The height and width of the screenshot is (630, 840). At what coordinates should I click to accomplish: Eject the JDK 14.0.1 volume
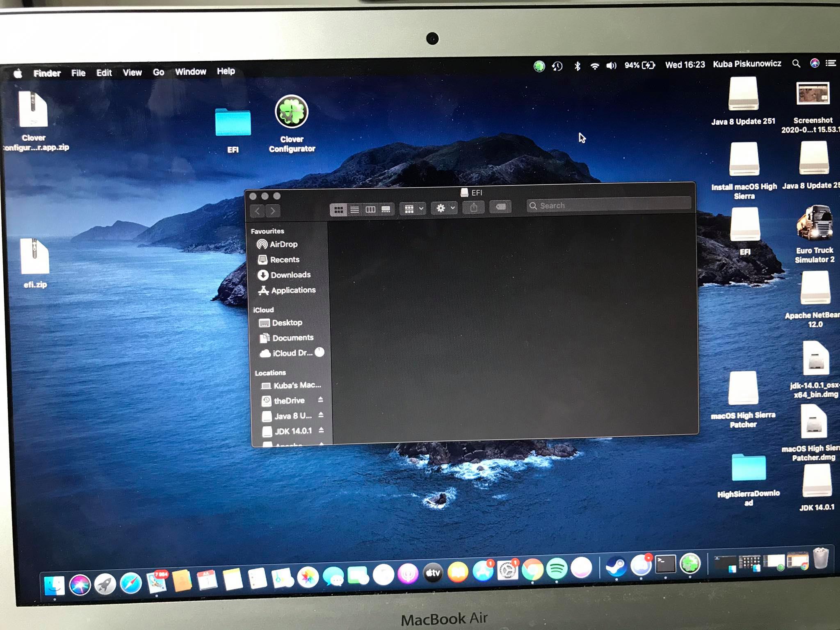click(x=321, y=430)
